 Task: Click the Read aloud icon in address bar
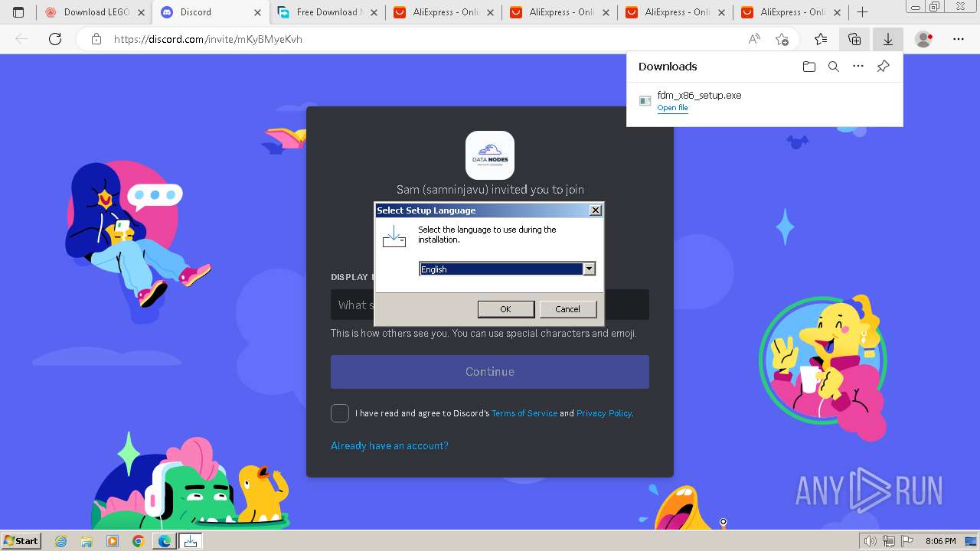coord(754,39)
